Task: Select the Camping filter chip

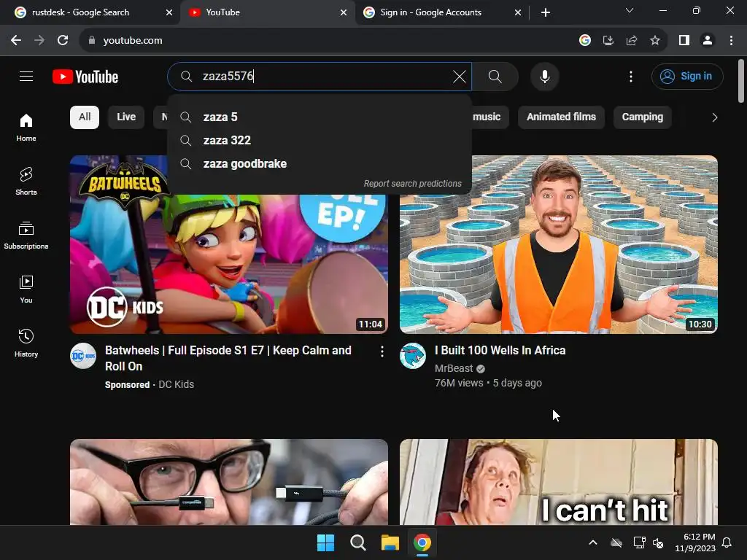Action: 642,117
